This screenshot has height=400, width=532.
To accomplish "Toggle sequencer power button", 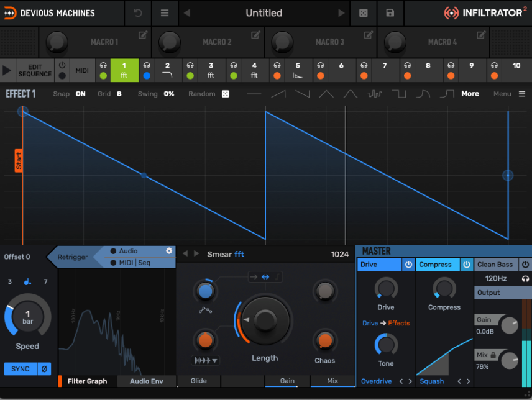I will (62, 65).
